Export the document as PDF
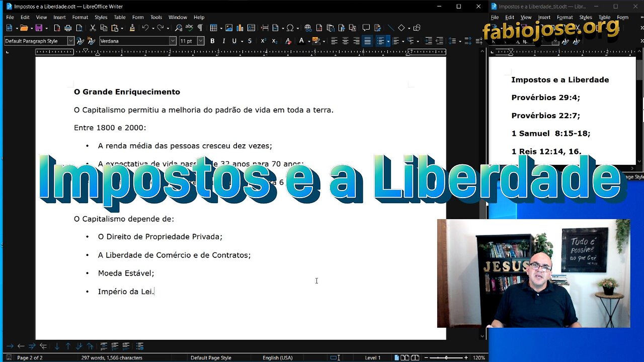This screenshot has width=644, height=362. (57, 28)
